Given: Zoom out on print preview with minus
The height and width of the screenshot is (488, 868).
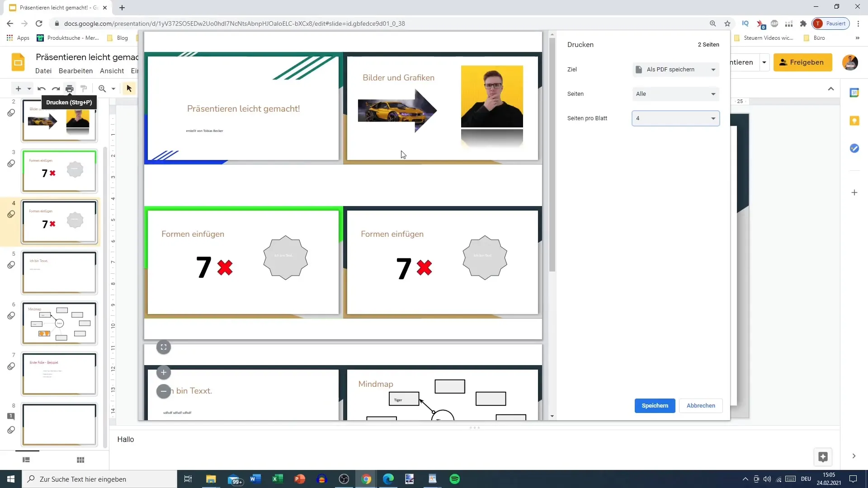Looking at the screenshot, I should coord(164,391).
